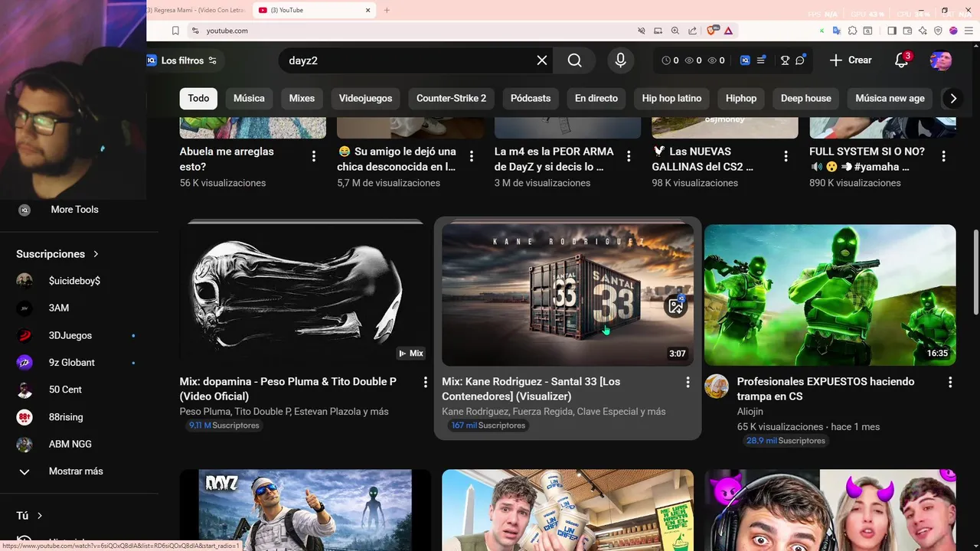Select the Música filter chip

249,98
